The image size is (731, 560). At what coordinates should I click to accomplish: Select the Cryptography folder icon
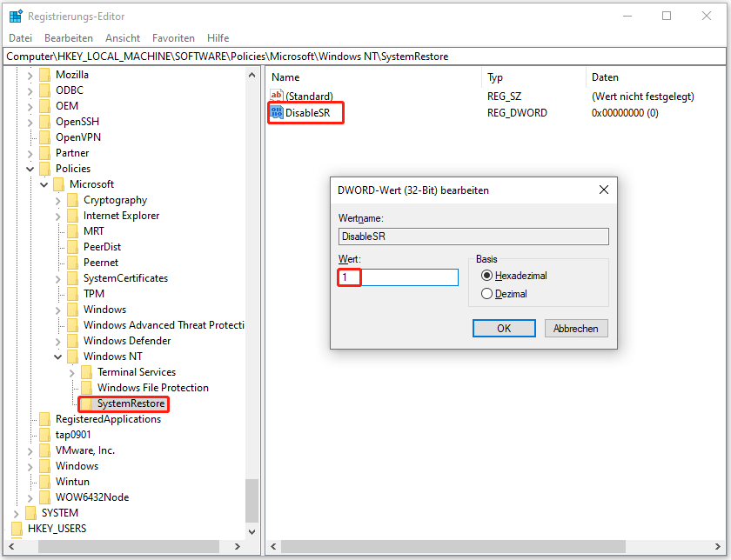pyautogui.click(x=73, y=200)
